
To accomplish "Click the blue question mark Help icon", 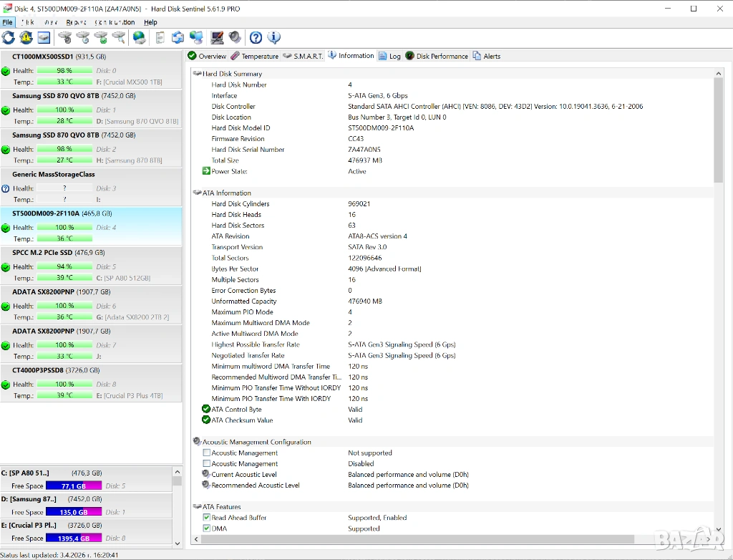I will [x=256, y=38].
